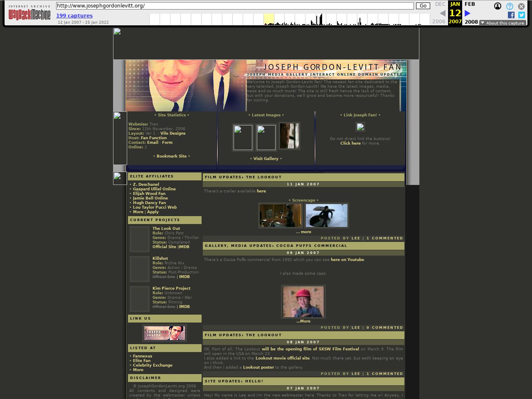532x399 pixels.
Task: Open the Wayback Machine help icon
Action: tap(509, 6)
